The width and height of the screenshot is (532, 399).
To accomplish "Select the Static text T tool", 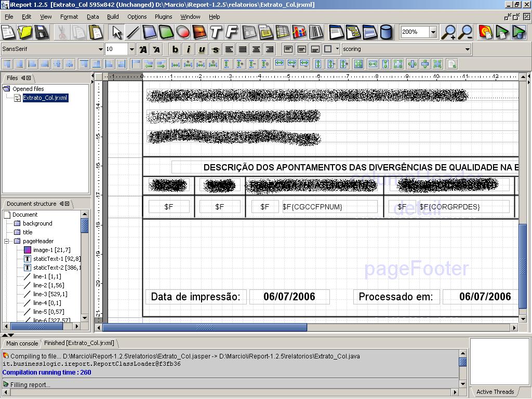I will [216, 32].
